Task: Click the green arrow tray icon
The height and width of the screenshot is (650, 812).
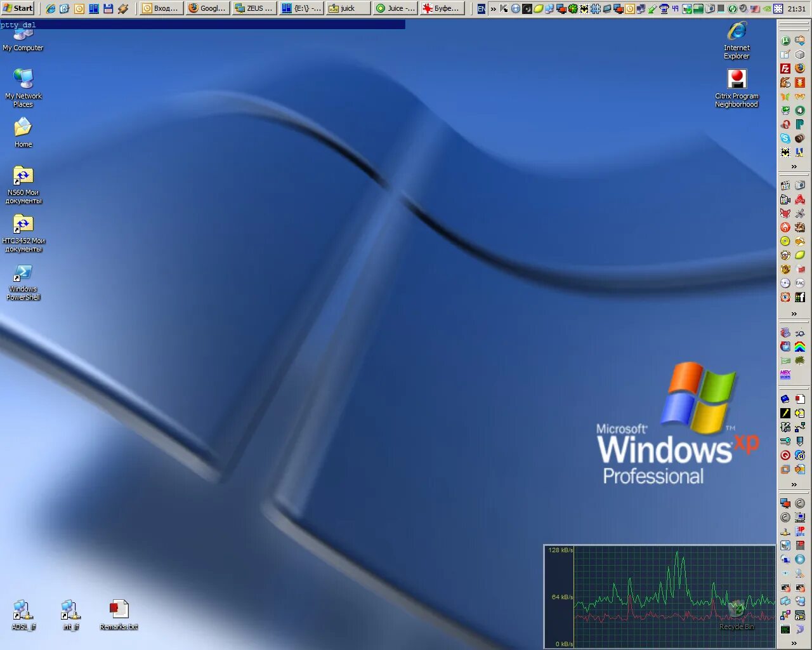Action: (652, 9)
